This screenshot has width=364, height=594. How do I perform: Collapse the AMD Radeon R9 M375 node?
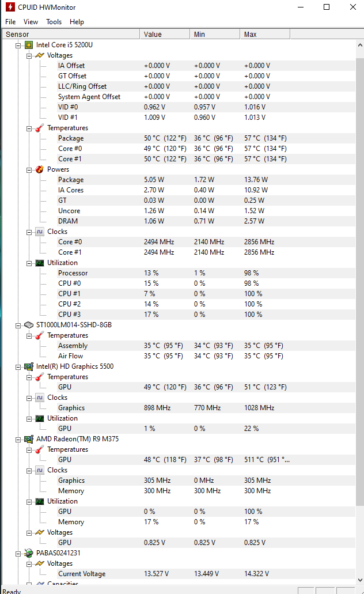click(18, 440)
